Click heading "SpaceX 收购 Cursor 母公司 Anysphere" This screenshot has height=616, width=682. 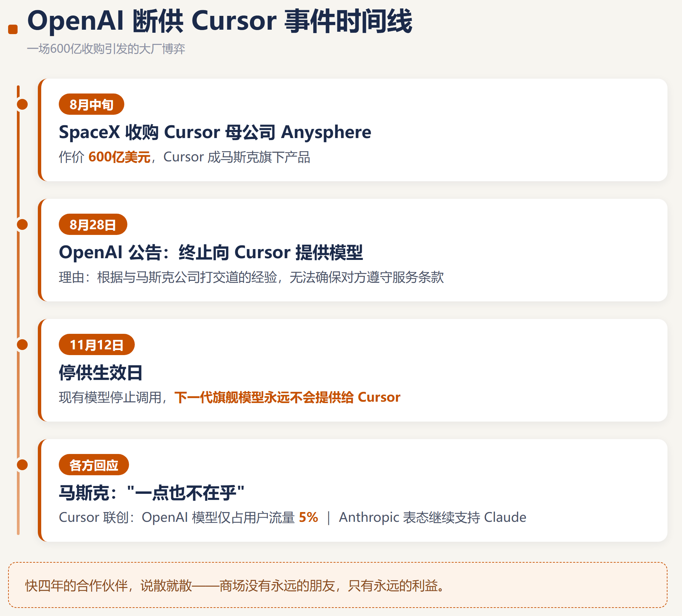[215, 132]
